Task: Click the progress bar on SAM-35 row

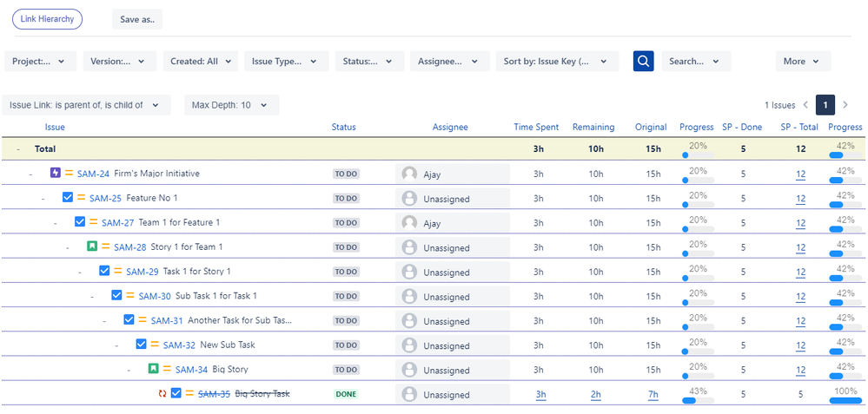Action: tap(698, 400)
